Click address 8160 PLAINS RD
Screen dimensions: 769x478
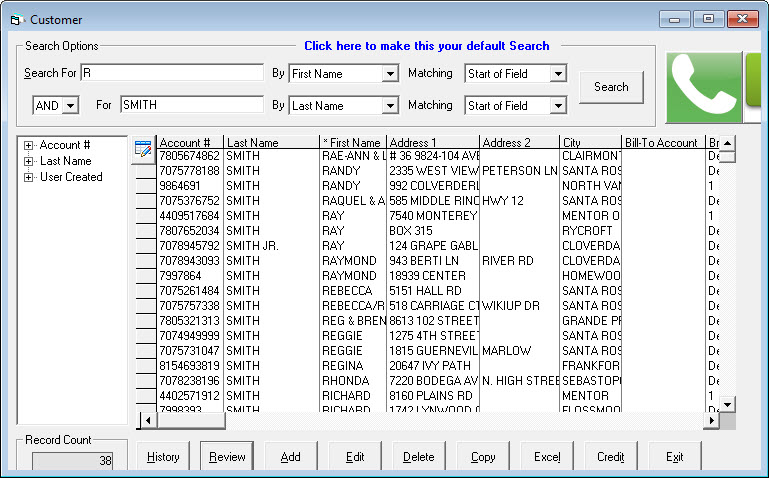click(433, 396)
